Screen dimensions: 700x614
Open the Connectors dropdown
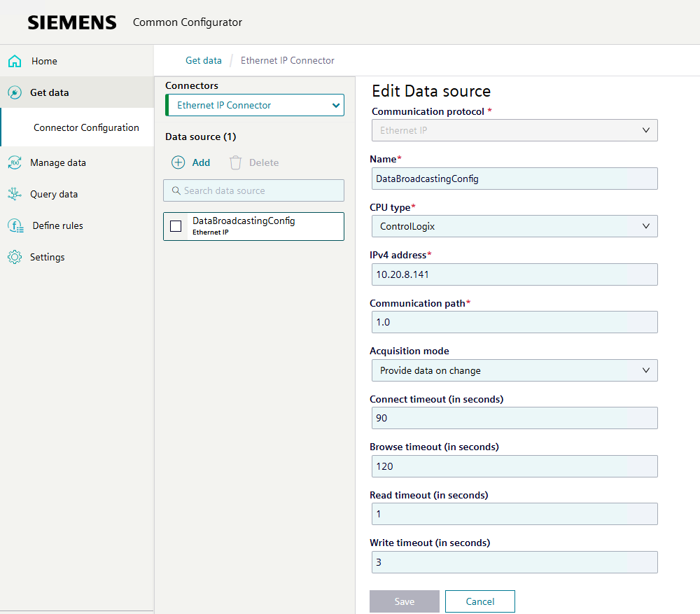click(x=255, y=105)
